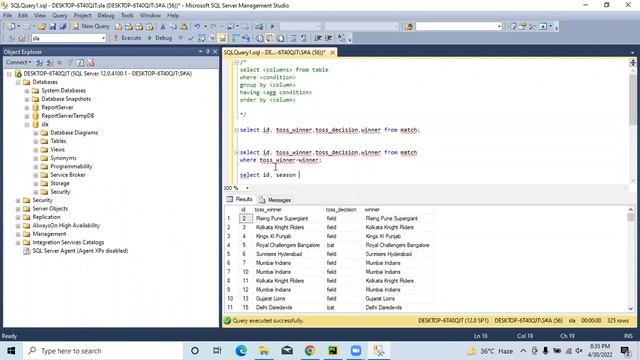Expand the Tables folder under sla
This screenshot has width=640, height=360.
click(36, 141)
